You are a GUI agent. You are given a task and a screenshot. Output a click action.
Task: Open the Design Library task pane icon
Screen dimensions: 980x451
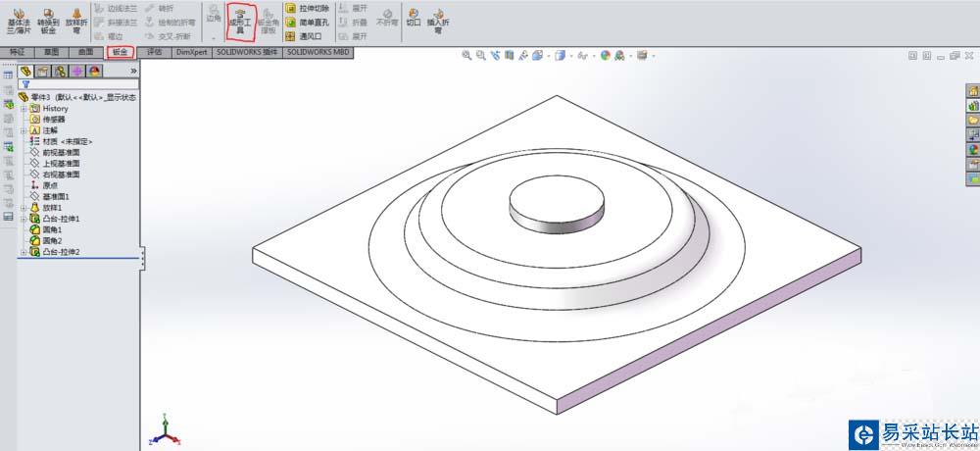coord(972,106)
